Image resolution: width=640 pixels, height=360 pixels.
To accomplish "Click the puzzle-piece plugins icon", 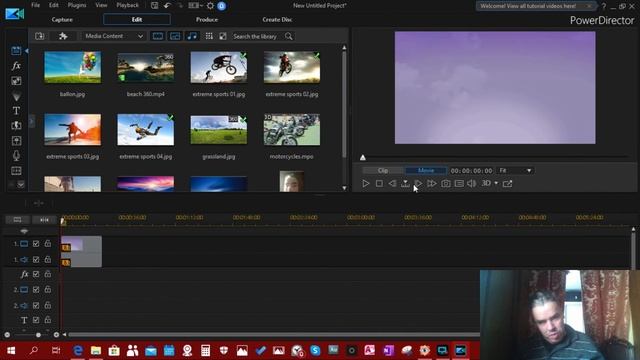I will [x=63, y=36].
